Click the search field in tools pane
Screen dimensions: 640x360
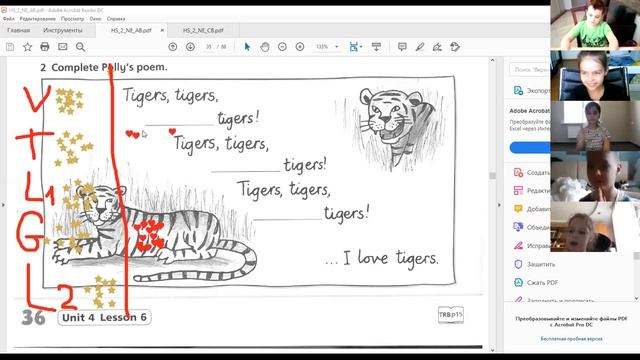[530, 69]
